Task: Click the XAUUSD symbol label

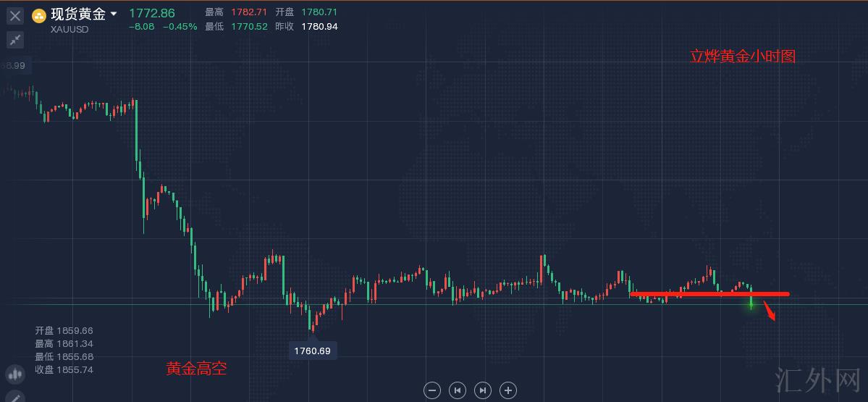Action: pos(69,29)
